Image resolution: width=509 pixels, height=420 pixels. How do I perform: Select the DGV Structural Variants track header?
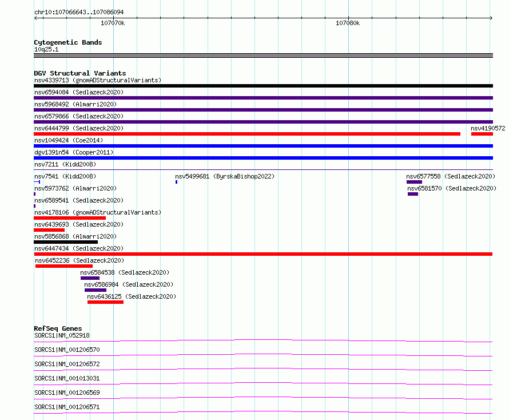[x=80, y=73]
